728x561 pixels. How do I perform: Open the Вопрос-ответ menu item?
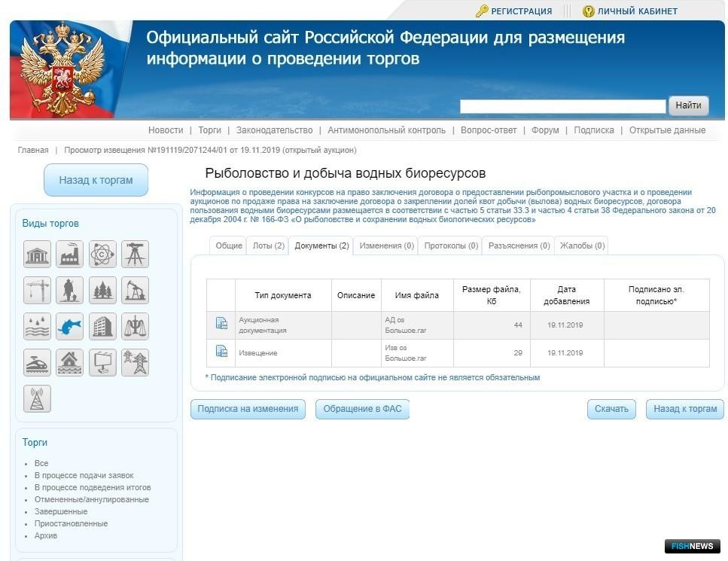click(489, 130)
